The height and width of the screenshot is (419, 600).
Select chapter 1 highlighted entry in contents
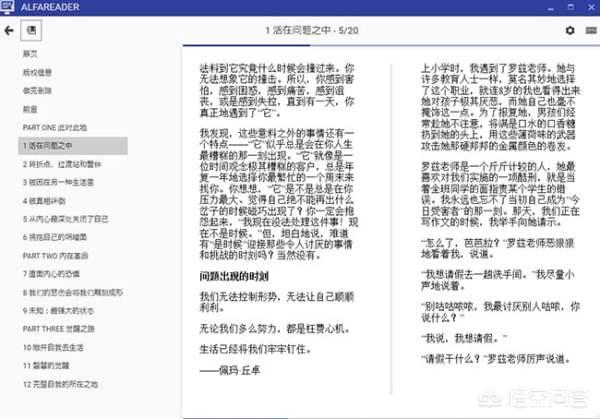point(73,146)
